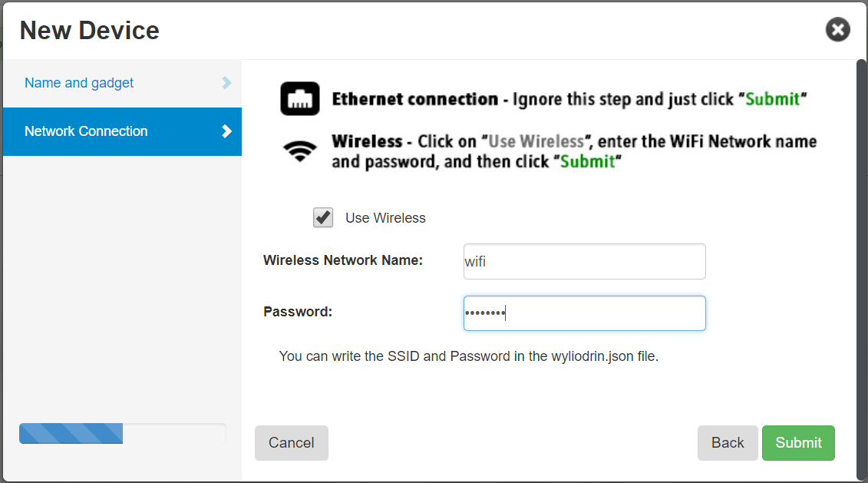Click the wyliodrin.json hint text
The image size is (868, 483).
(x=468, y=356)
